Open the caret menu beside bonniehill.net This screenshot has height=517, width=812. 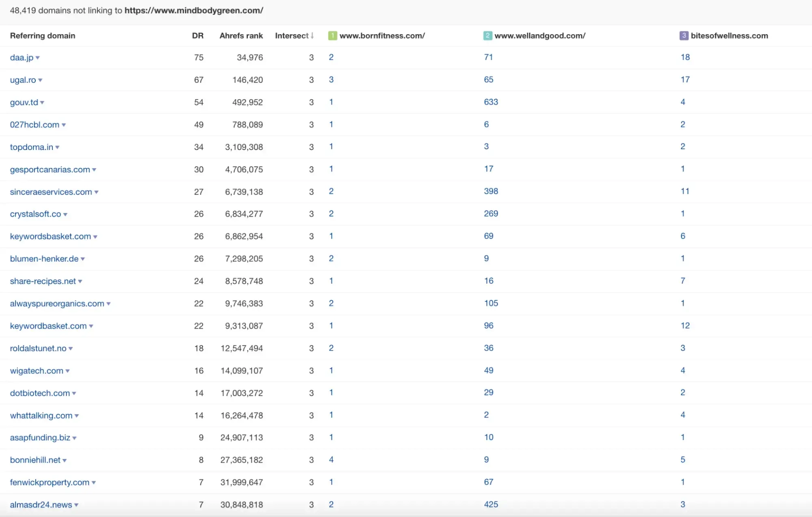[65, 461]
